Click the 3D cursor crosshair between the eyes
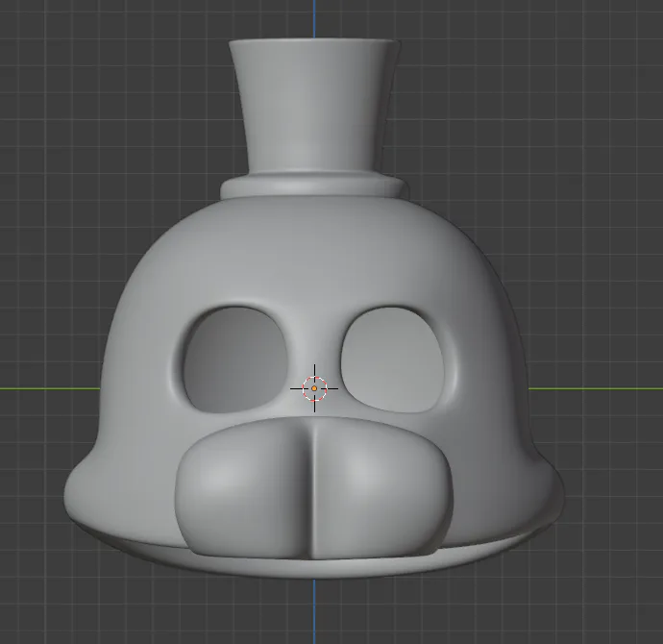 tap(314, 388)
